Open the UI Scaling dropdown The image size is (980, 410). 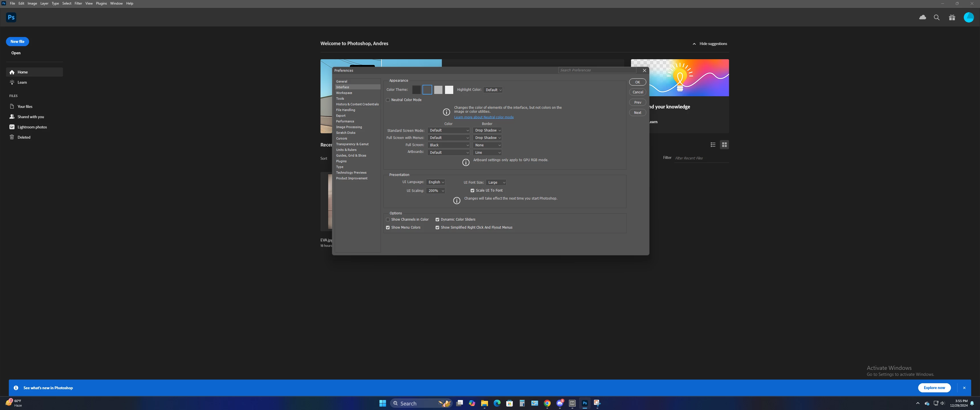tap(436, 191)
